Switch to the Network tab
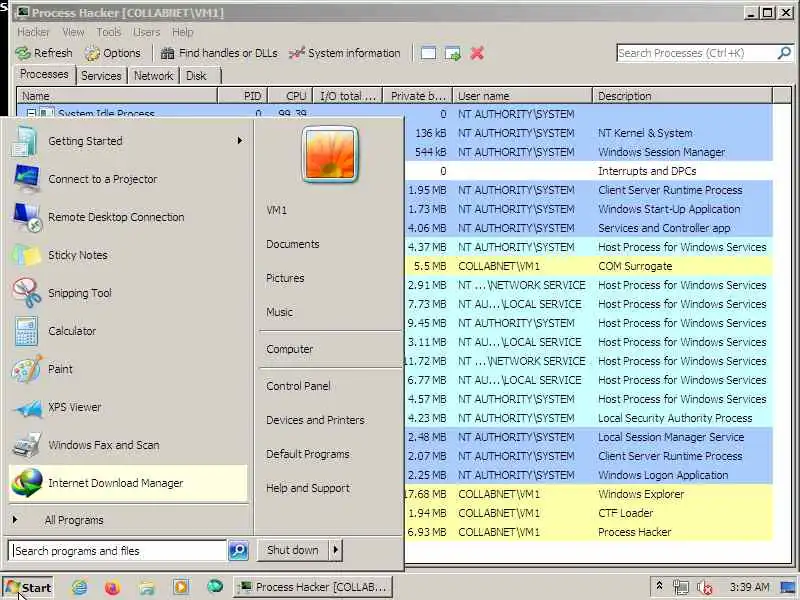The image size is (800, 600). coord(153,76)
